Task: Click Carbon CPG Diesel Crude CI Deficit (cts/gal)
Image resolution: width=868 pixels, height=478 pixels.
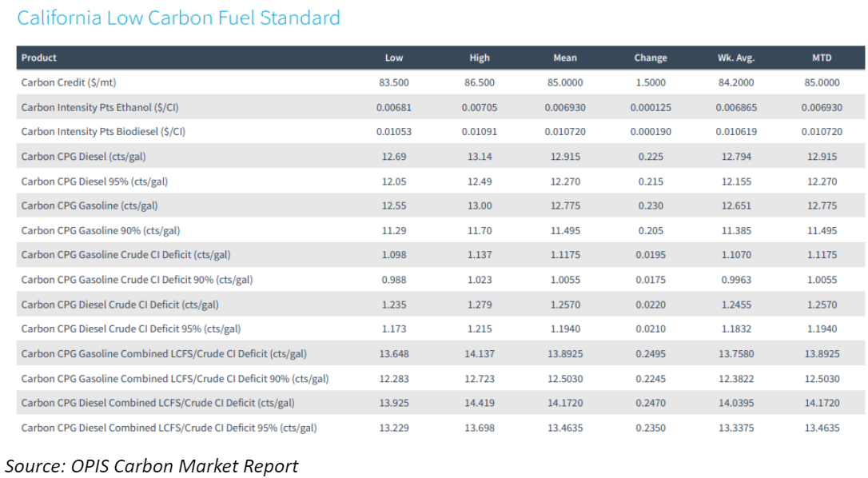Action: [120, 305]
